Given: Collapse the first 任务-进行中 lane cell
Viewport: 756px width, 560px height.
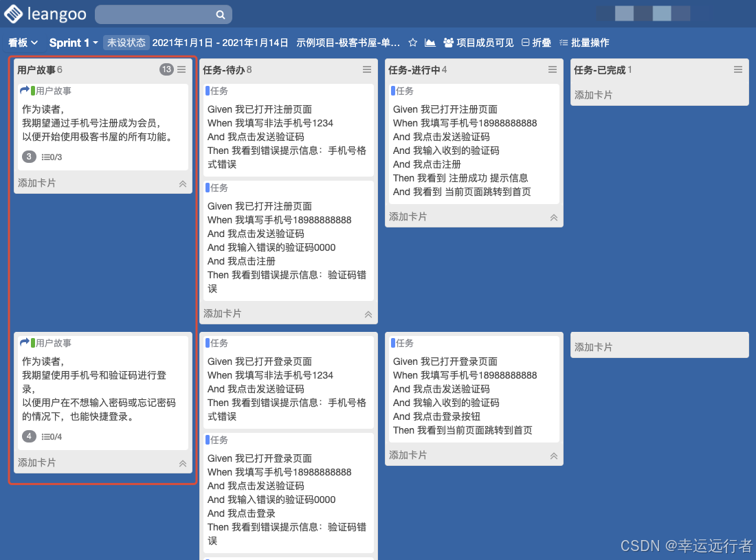Looking at the screenshot, I should (x=554, y=217).
